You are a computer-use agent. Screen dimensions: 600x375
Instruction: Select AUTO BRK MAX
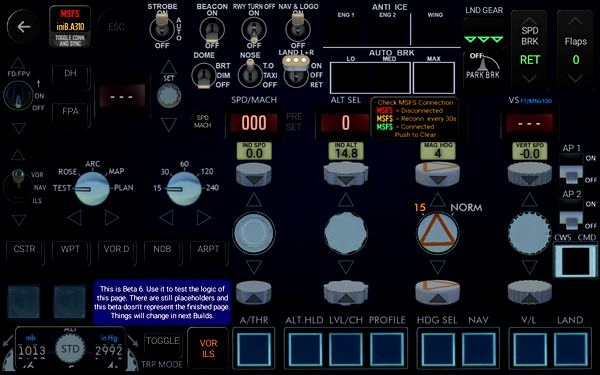coord(434,78)
